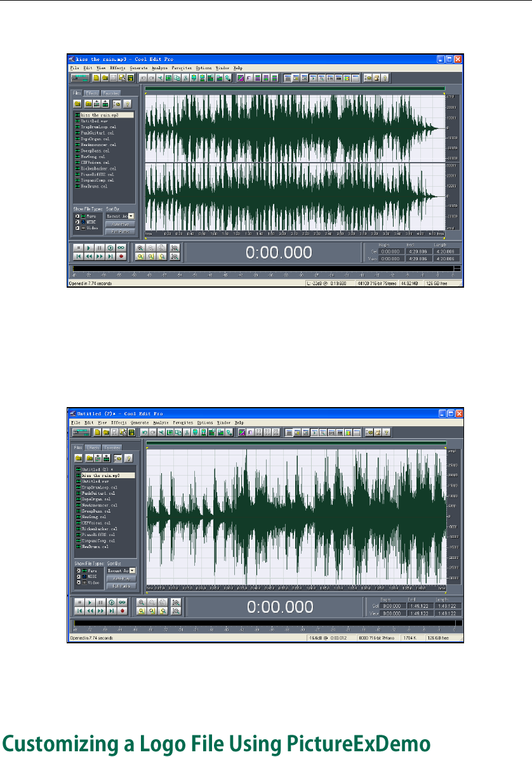
Task: Click green display range bar in Untitled (2) window
Action: tap(296, 443)
